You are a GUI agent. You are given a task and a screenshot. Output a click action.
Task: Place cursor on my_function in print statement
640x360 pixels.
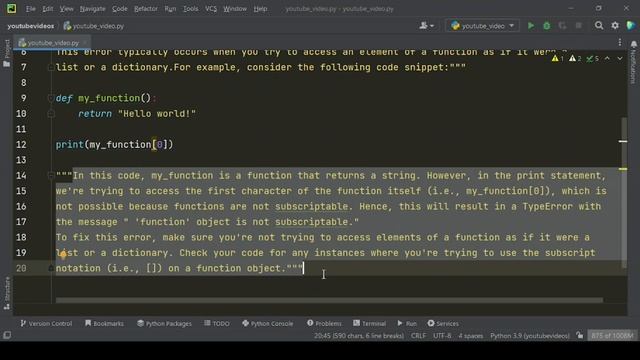pos(120,145)
